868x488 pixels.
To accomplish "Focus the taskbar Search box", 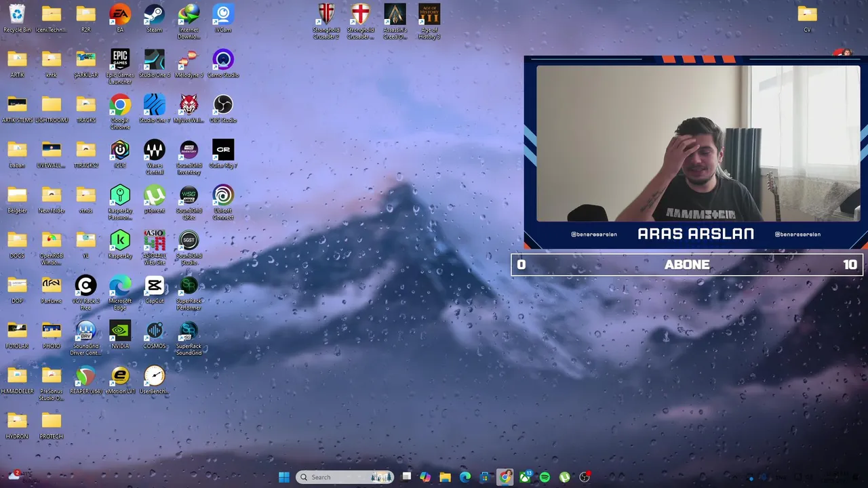I will click(344, 477).
